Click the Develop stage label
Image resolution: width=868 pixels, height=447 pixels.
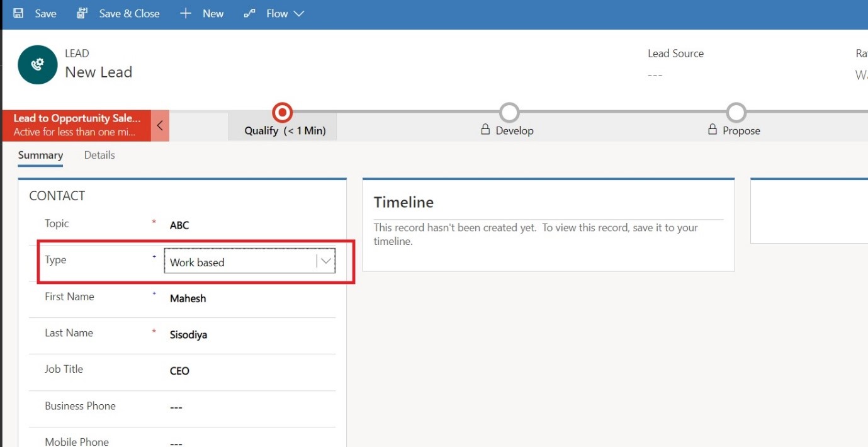coord(514,131)
